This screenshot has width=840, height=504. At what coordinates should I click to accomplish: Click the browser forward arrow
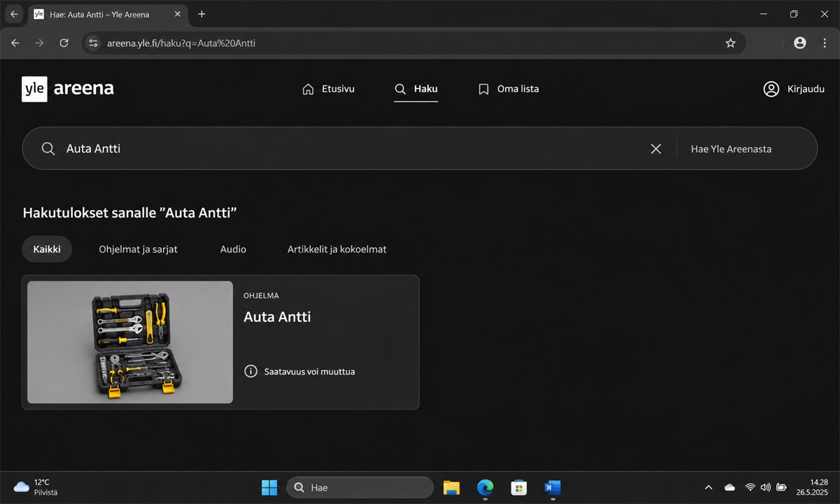pyautogui.click(x=39, y=43)
